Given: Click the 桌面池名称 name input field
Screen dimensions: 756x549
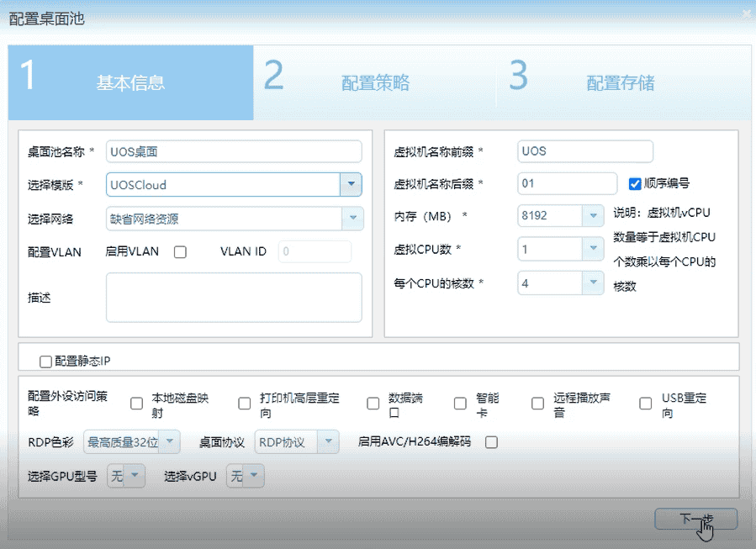Looking at the screenshot, I should [232, 151].
